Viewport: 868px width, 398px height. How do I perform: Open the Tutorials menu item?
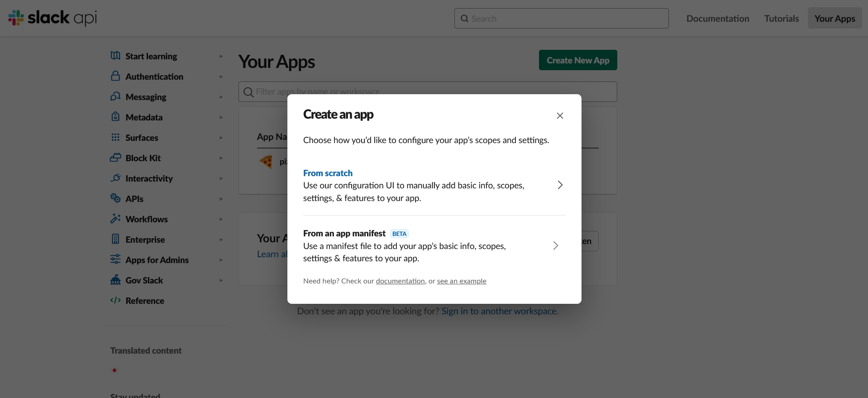(781, 18)
